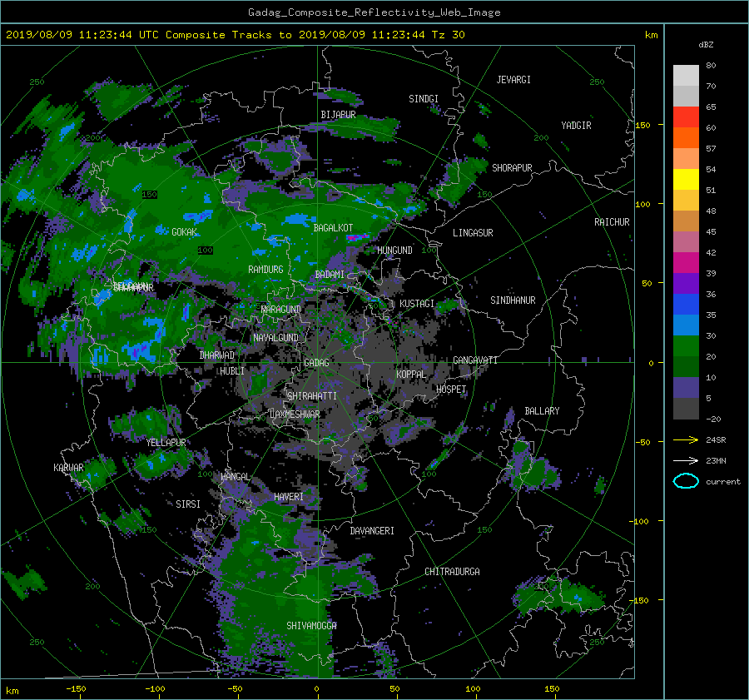Click the KUSTAGI city label
The height and width of the screenshot is (700, 749).
pyautogui.click(x=417, y=304)
